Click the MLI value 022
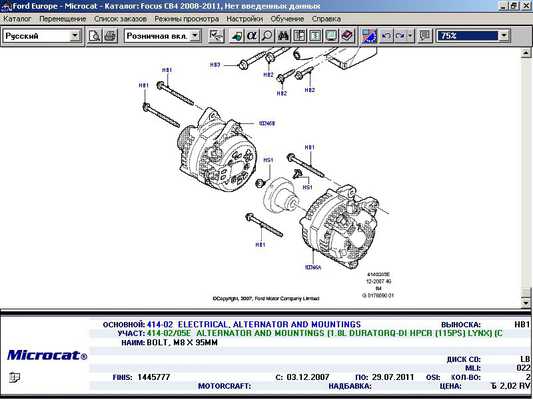Screen dimensions: 533x400 pos(523,368)
